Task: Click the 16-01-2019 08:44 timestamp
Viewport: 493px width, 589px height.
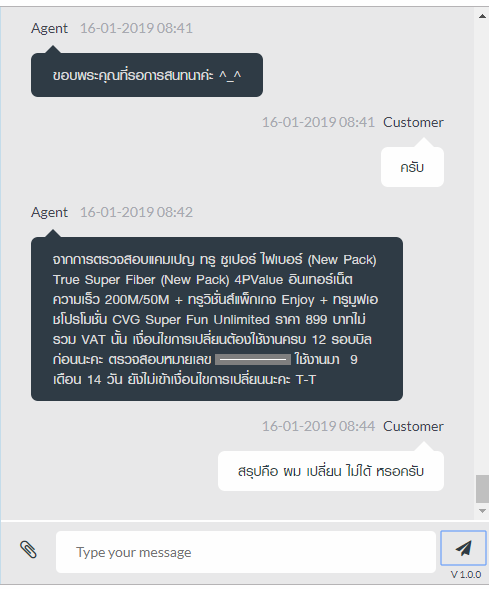Action: 318,426
